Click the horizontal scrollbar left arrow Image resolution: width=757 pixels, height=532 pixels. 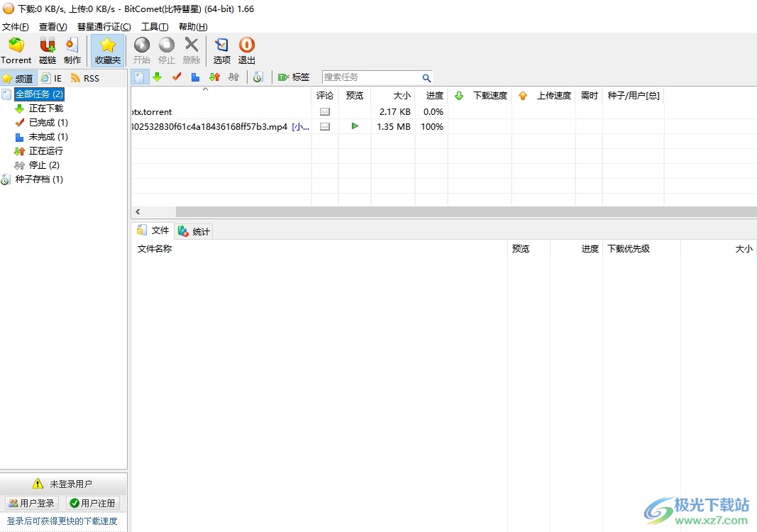pos(138,211)
